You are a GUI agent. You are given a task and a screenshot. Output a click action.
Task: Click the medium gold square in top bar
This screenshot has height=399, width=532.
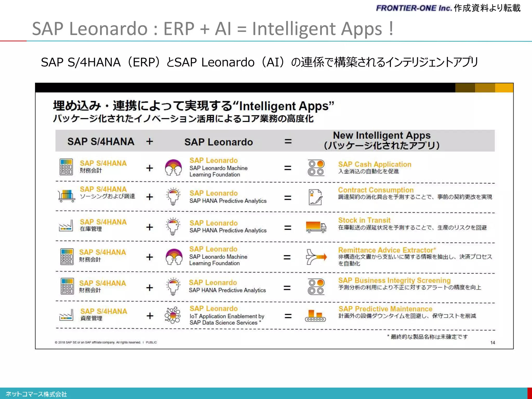tap(485, 88)
